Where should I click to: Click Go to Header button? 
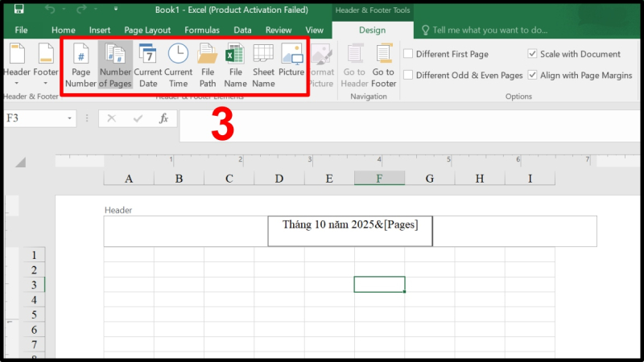[354, 65]
